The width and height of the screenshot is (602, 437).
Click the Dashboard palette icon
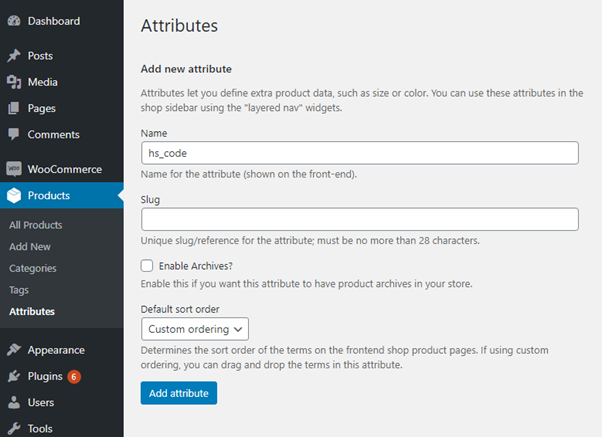click(13, 21)
